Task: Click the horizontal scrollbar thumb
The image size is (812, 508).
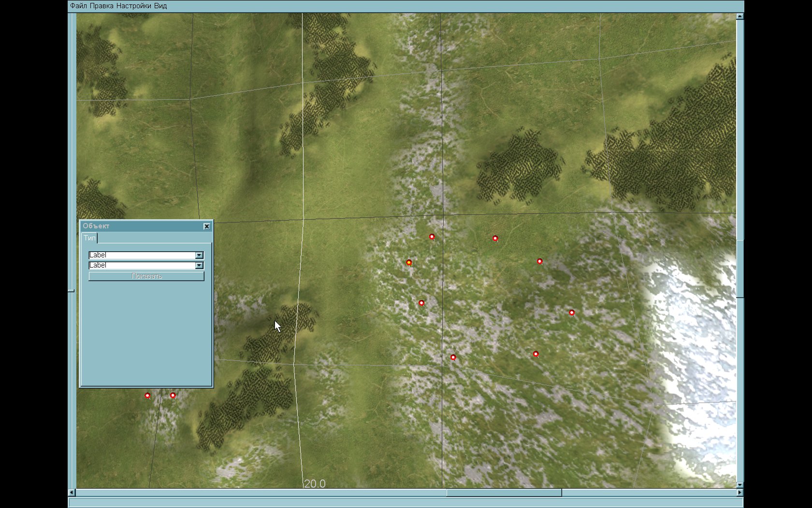Action: click(504, 493)
